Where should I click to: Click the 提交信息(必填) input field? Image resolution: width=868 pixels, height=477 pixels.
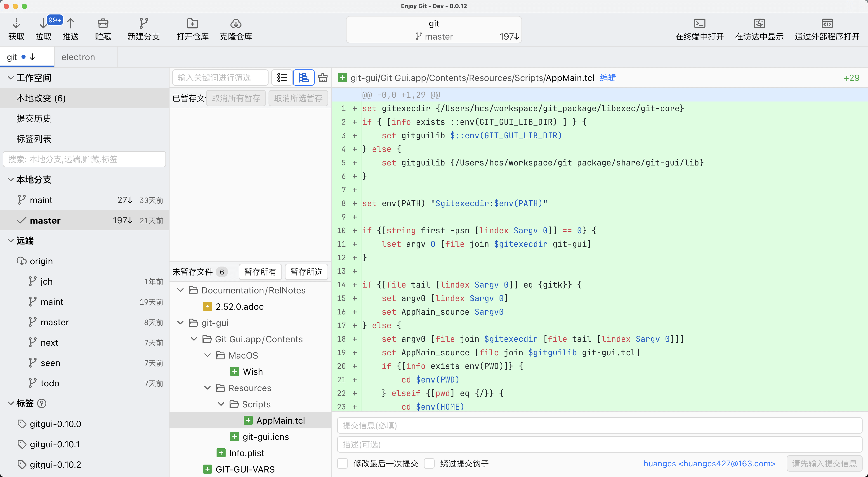[x=539, y=425]
